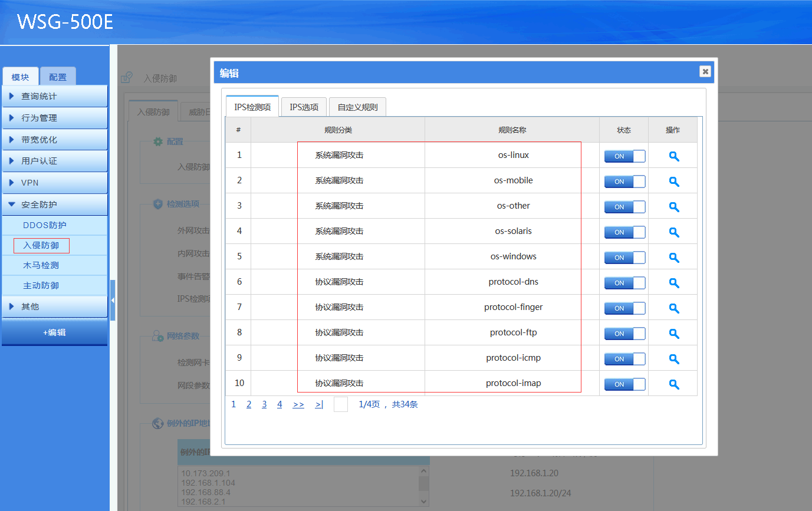Click the +编辑 button in sidebar

pos(54,332)
